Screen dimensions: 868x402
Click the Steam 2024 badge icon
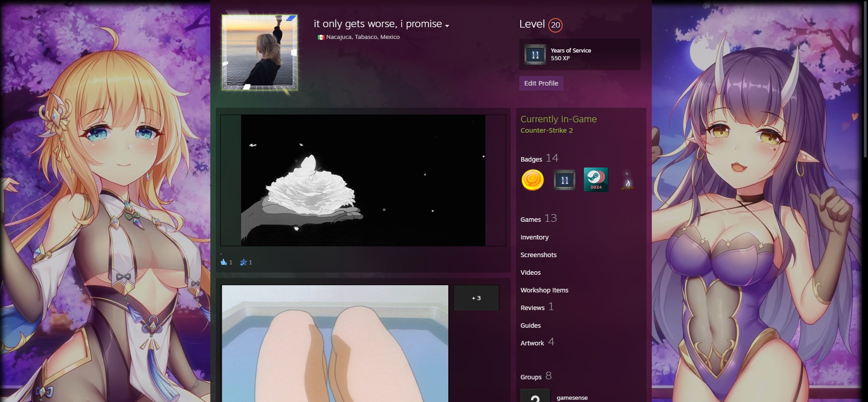[x=596, y=180]
